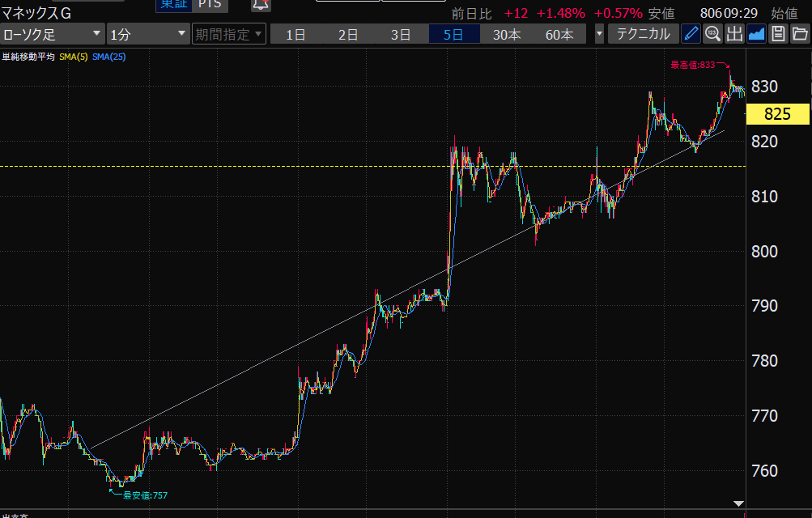The image size is (812, 518).
Task: Click the yellow 825 current price marker
Action: point(777,114)
